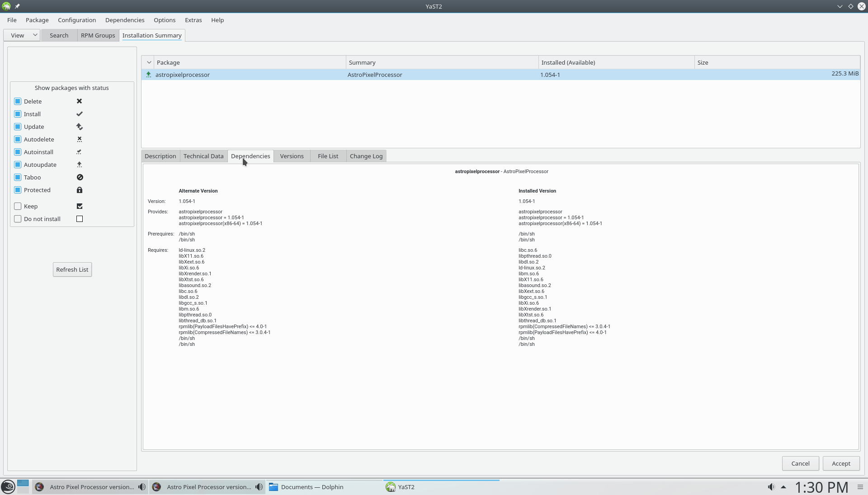Click the Autoupdate status icon
This screenshot has height=495, width=868.
(x=80, y=165)
